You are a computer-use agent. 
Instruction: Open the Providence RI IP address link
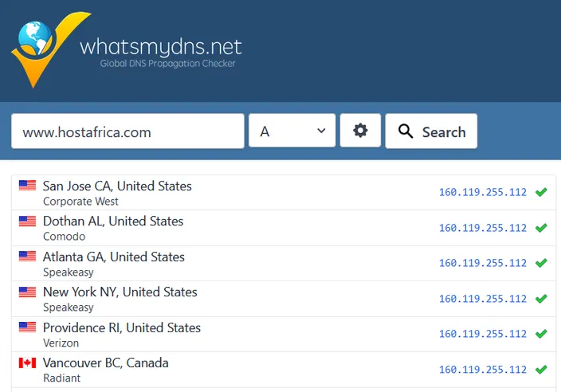(x=483, y=334)
